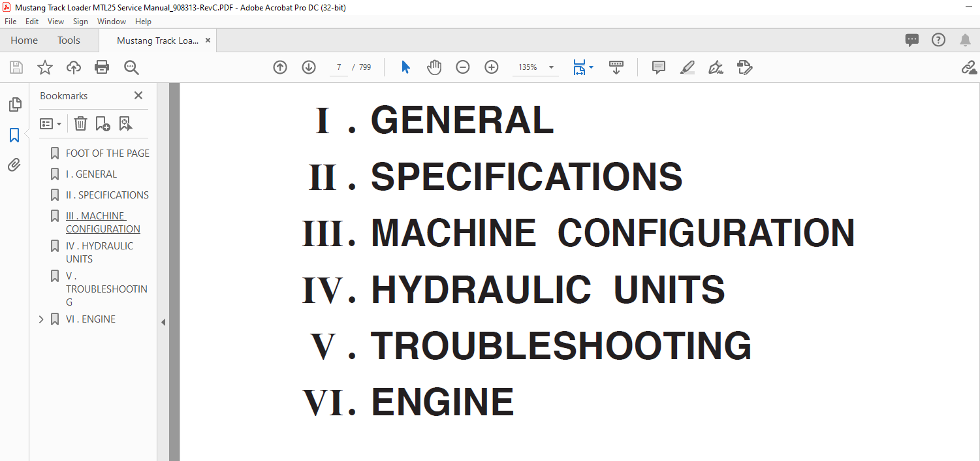980x461 pixels.
Task: Jump to I . GENERAL bookmark
Action: [x=91, y=174]
